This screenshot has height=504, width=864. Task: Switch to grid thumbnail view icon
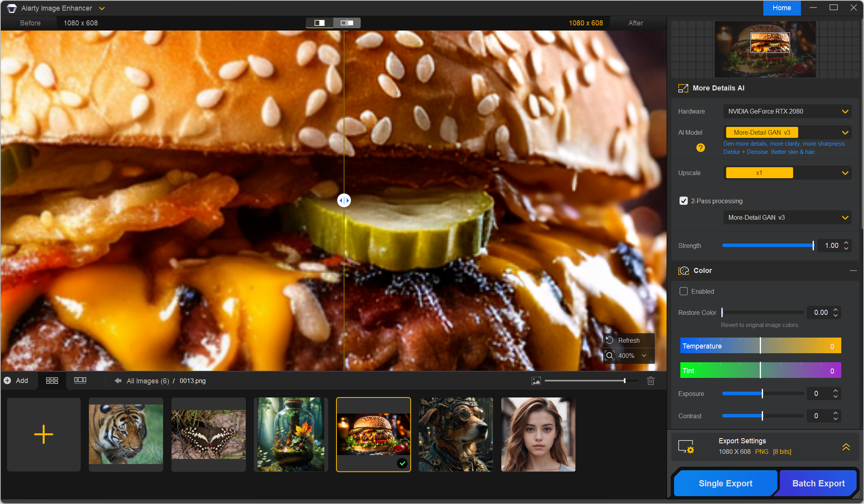[x=52, y=381]
